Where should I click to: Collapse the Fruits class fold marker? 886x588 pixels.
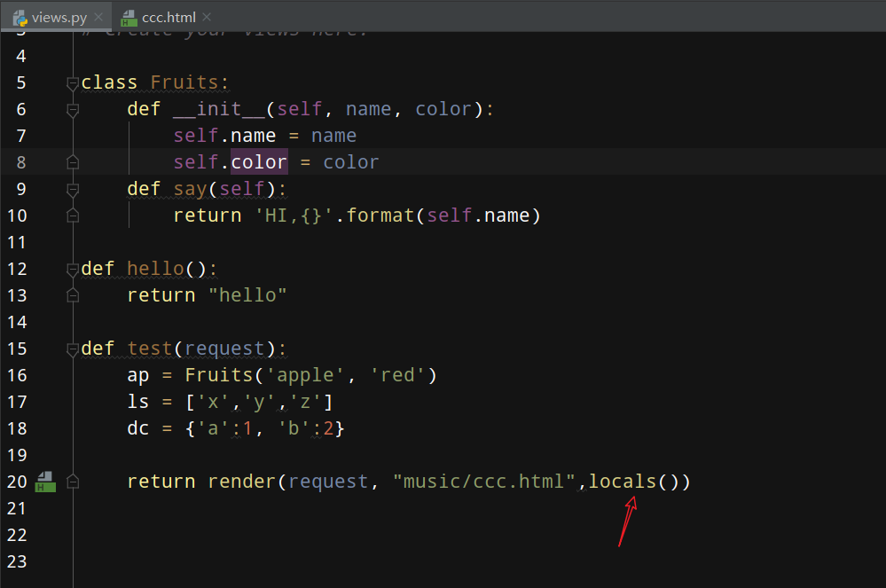[73, 83]
